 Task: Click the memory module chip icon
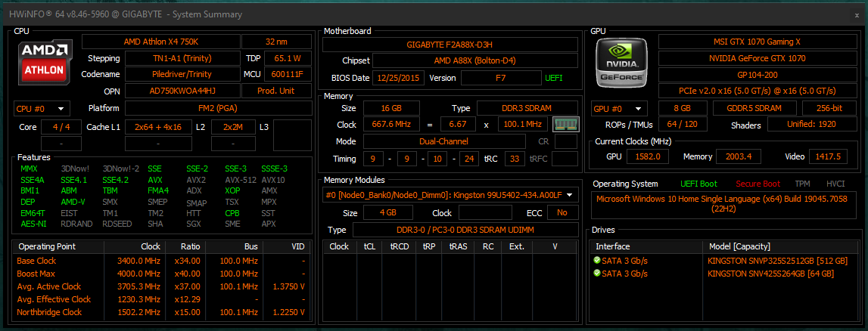566,125
